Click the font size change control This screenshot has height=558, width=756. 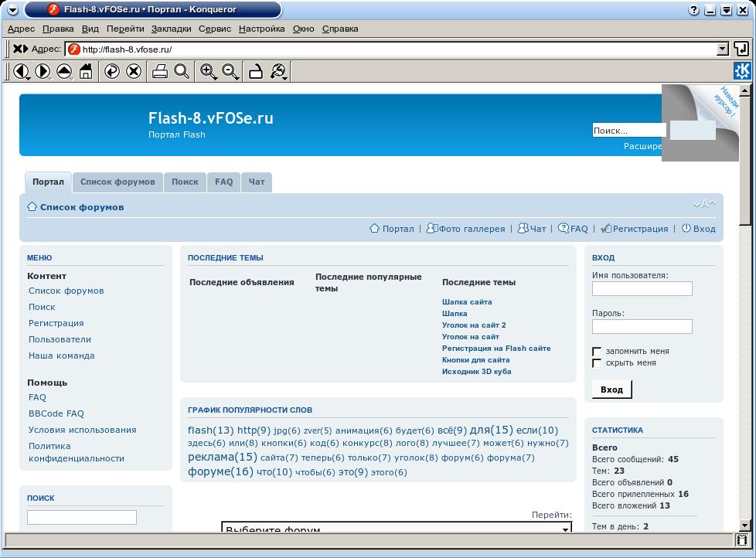tap(704, 205)
